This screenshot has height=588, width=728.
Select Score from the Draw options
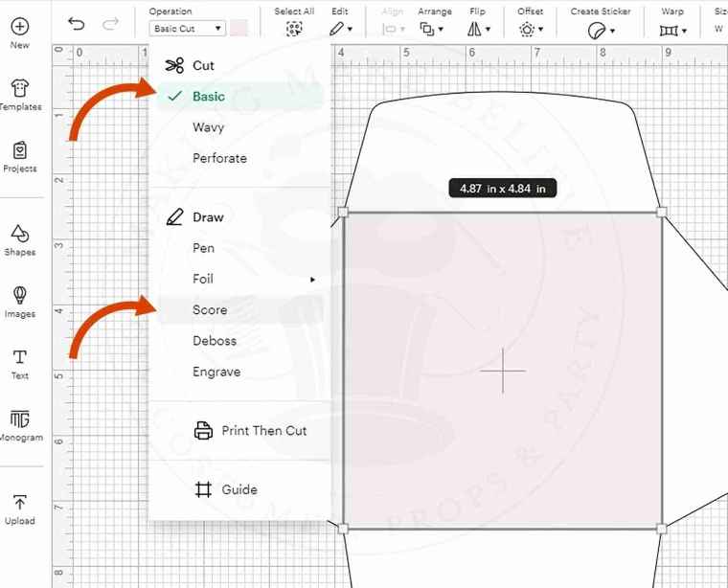tap(210, 310)
